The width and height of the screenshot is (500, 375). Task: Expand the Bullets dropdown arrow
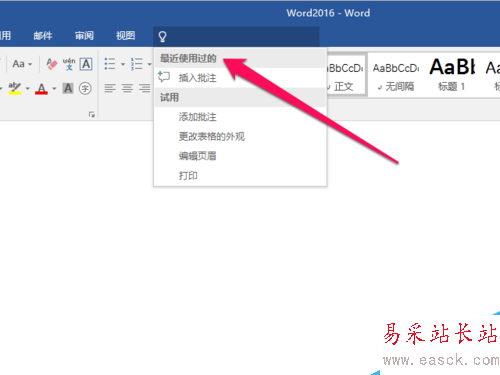pos(123,64)
